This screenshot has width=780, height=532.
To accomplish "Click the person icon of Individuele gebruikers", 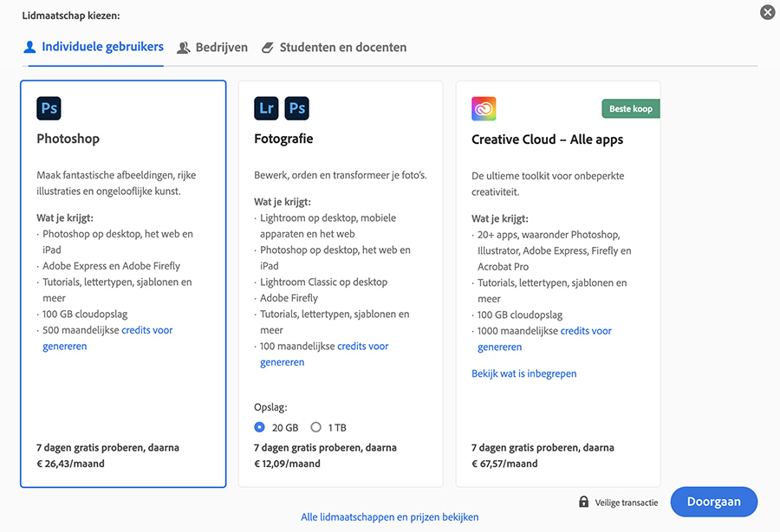I will [29, 48].
